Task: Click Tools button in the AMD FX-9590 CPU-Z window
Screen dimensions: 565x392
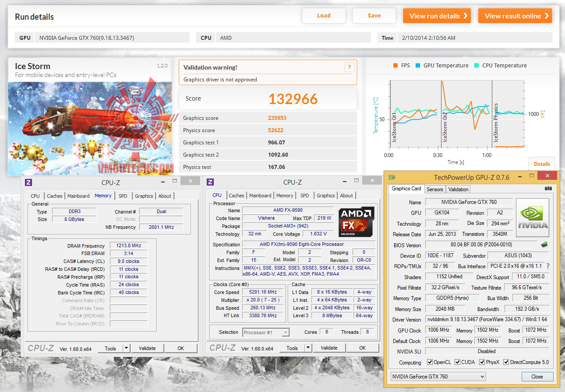Action: tap(292, 348)
